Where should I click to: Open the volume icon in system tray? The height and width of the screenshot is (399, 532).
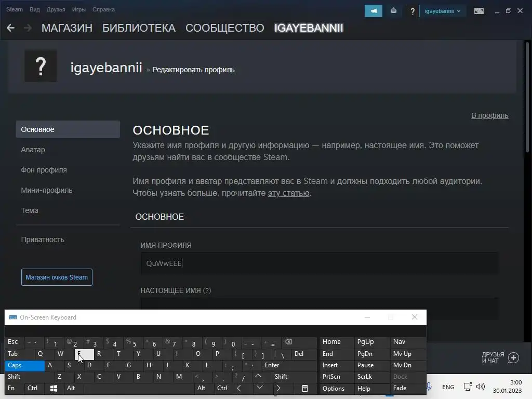[x=481, y=387]
